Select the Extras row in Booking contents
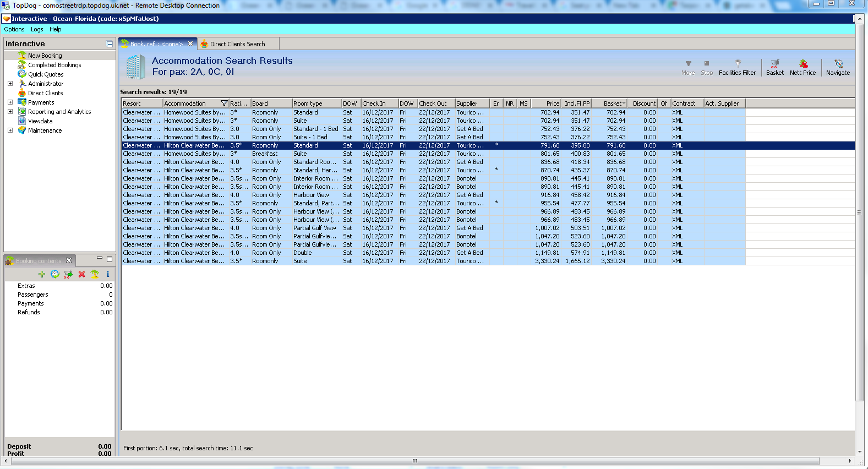 59,286
